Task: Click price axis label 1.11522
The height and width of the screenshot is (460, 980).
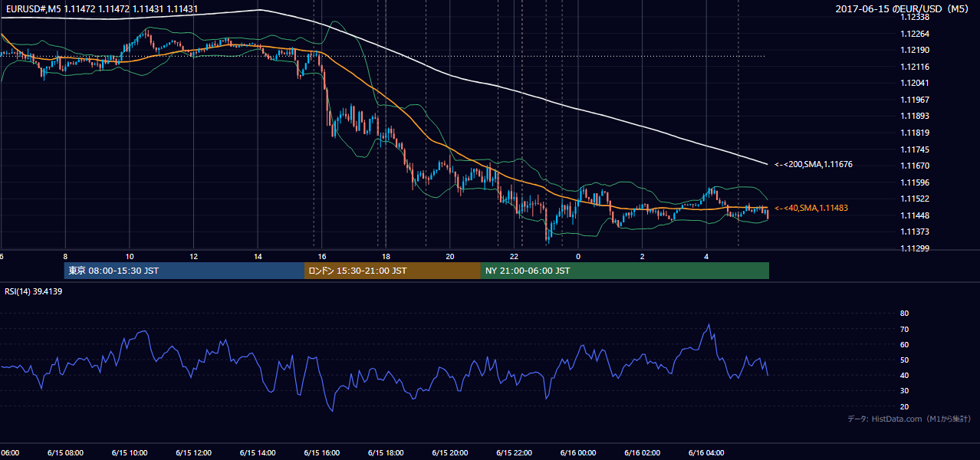Action: pyautogui.click(x=915, y=199)
